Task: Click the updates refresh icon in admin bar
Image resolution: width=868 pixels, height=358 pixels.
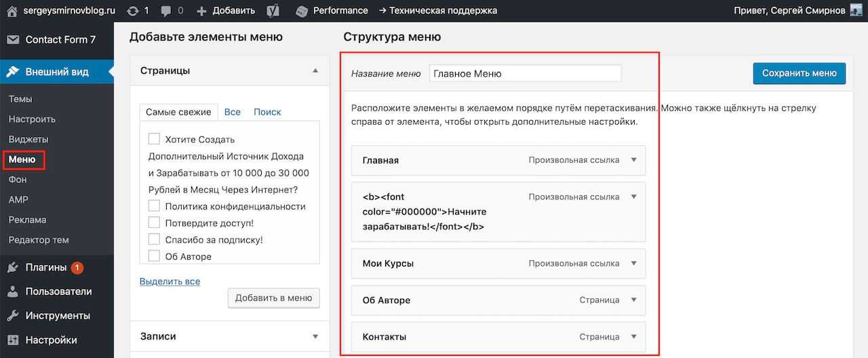Action: 133,10
